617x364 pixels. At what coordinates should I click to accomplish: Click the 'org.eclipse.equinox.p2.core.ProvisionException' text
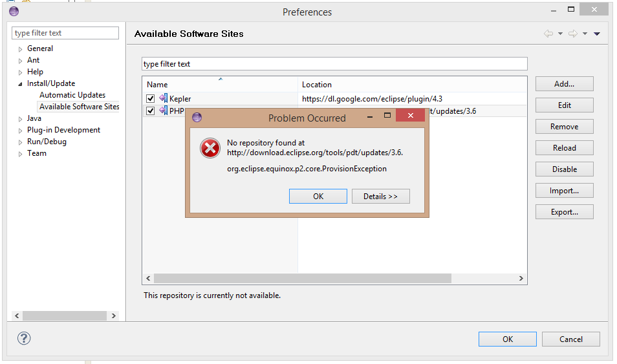tap(307, 169)
